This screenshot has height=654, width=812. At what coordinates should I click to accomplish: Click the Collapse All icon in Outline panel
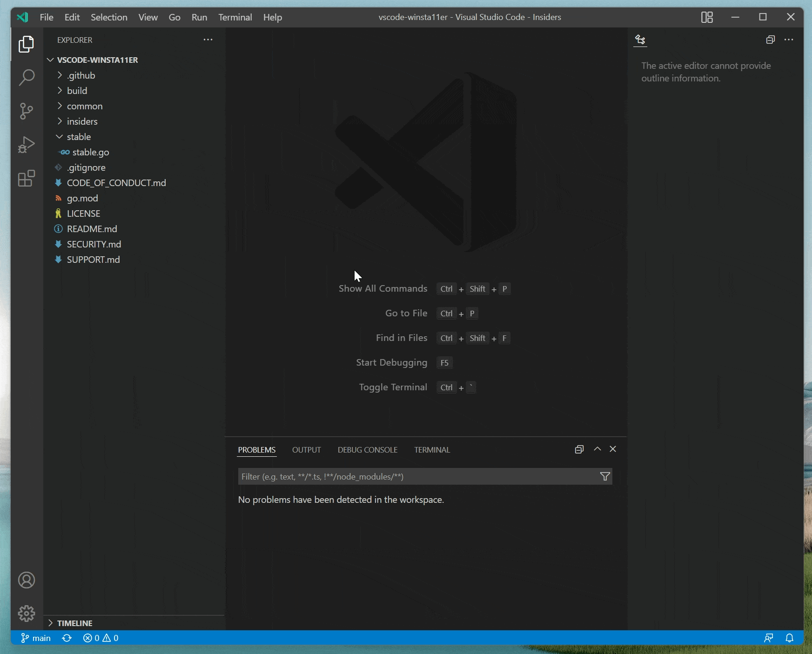(771, 40)
